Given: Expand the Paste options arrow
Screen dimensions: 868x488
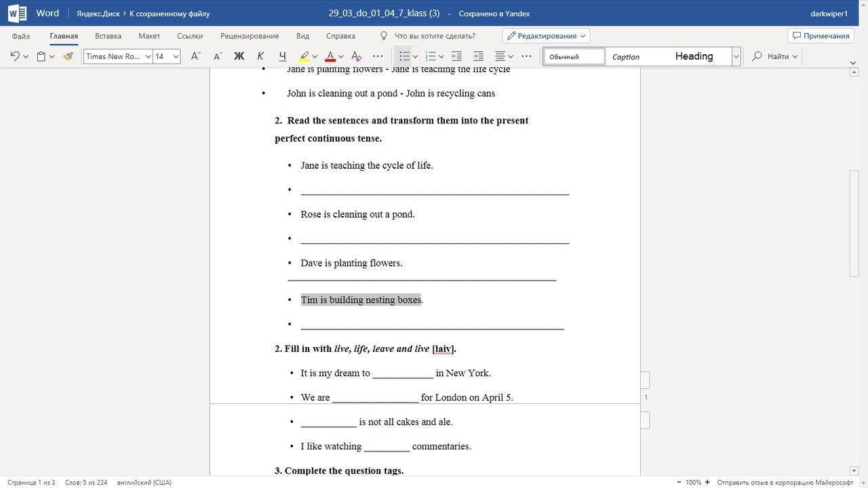Looking at the screenshot, I should pyautogui.click(x=52, y=56).
